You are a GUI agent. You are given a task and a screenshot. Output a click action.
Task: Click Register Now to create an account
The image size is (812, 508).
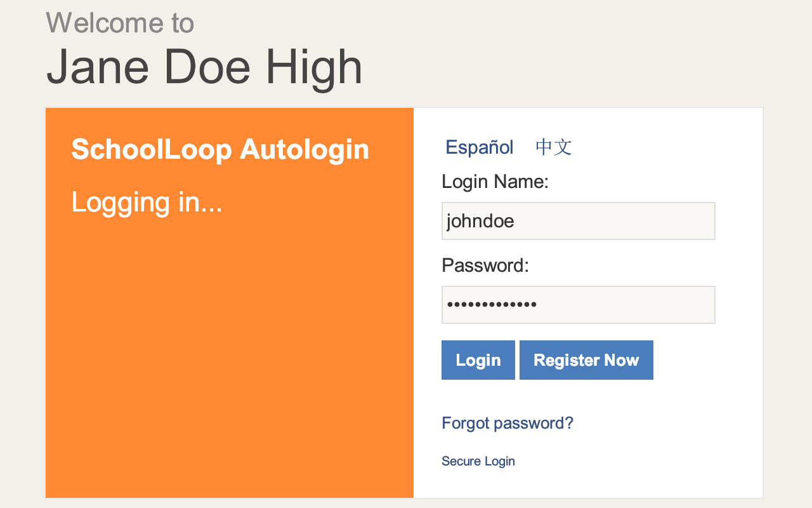(586, 360)
